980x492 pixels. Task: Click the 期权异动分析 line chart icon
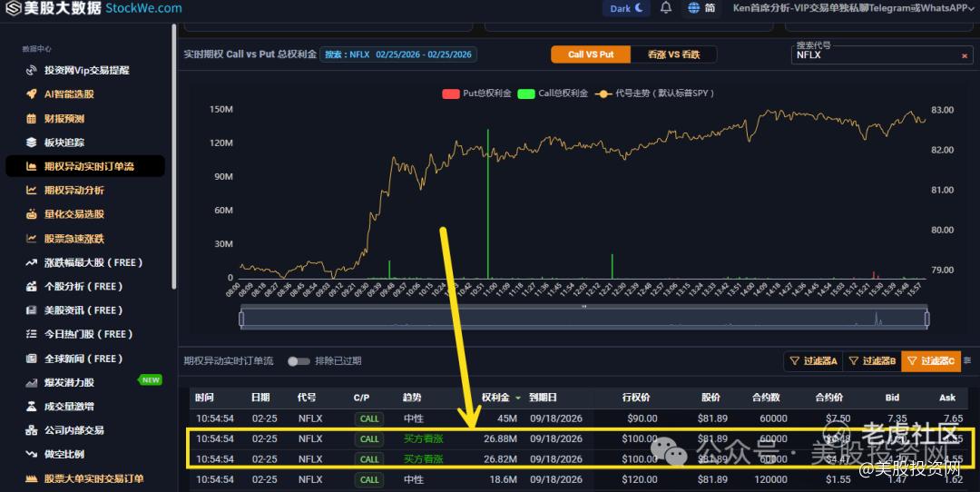coord(31,190)
